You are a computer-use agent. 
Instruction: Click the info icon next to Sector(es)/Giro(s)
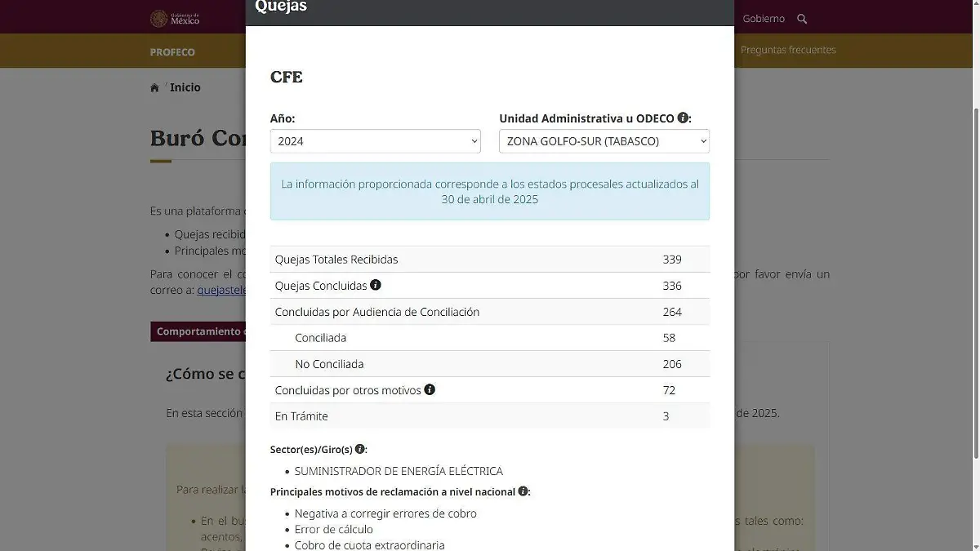click(x=360, y=449)
